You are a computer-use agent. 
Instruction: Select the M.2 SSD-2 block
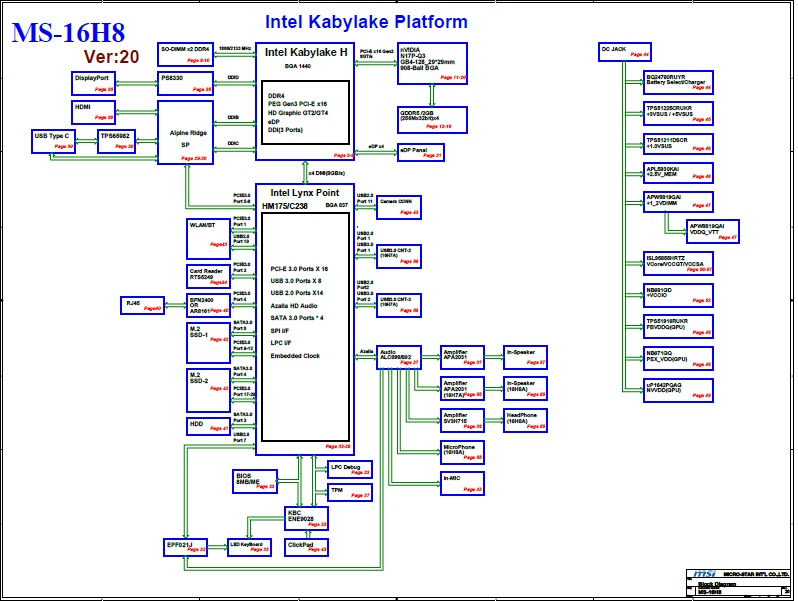click(208, 390)
